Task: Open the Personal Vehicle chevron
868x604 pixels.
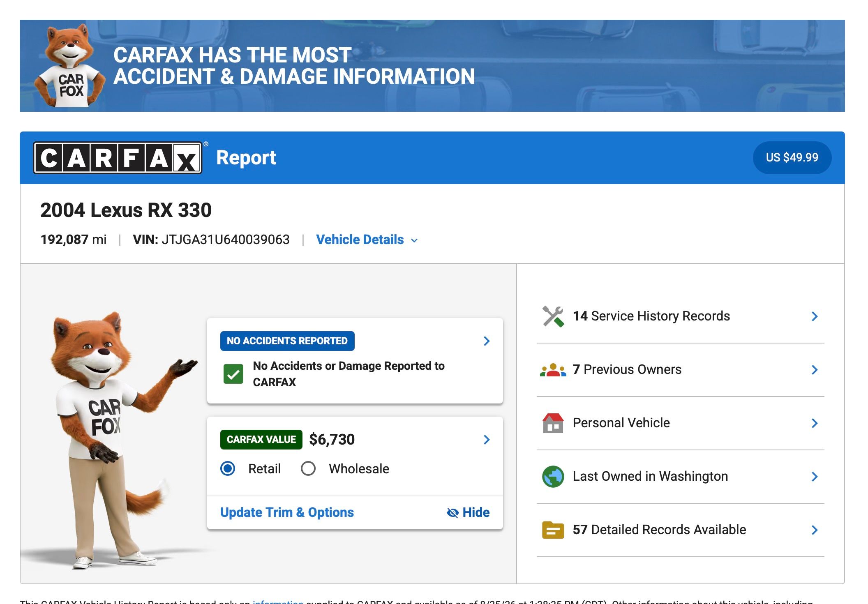Action: [815, 423]
